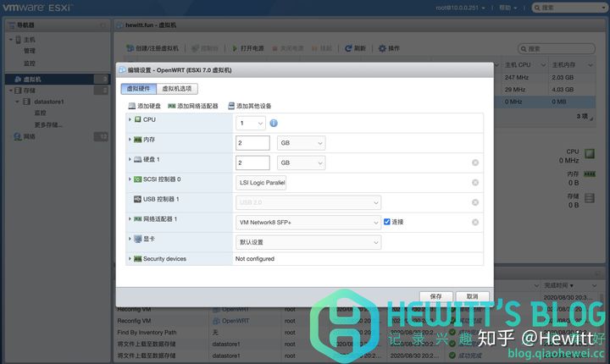Open the CPU count dropdown
Screen dimensions: 610x364
[251, 124]
